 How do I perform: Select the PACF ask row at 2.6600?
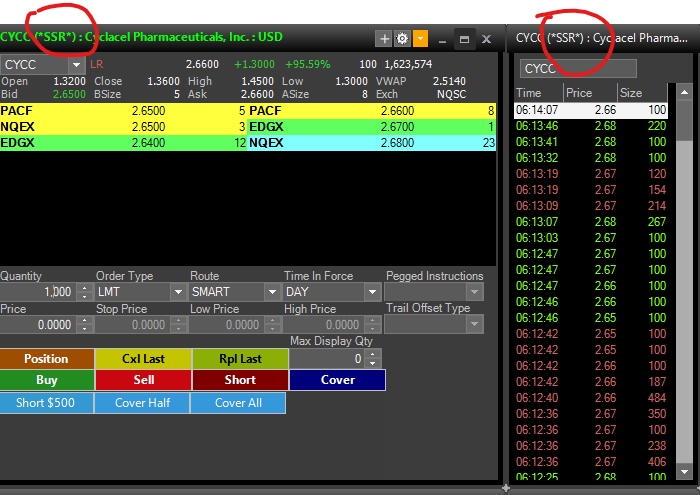tap(371, 111)
